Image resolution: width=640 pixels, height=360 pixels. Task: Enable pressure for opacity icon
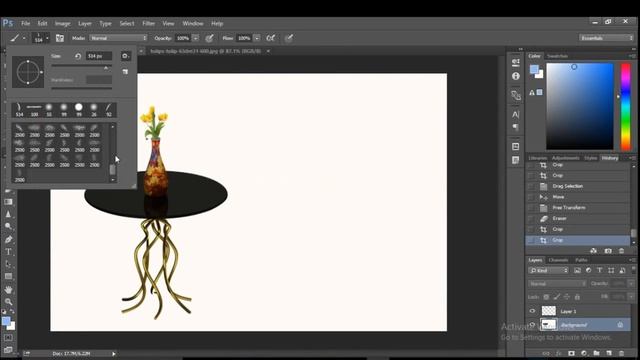click(209, 38)
